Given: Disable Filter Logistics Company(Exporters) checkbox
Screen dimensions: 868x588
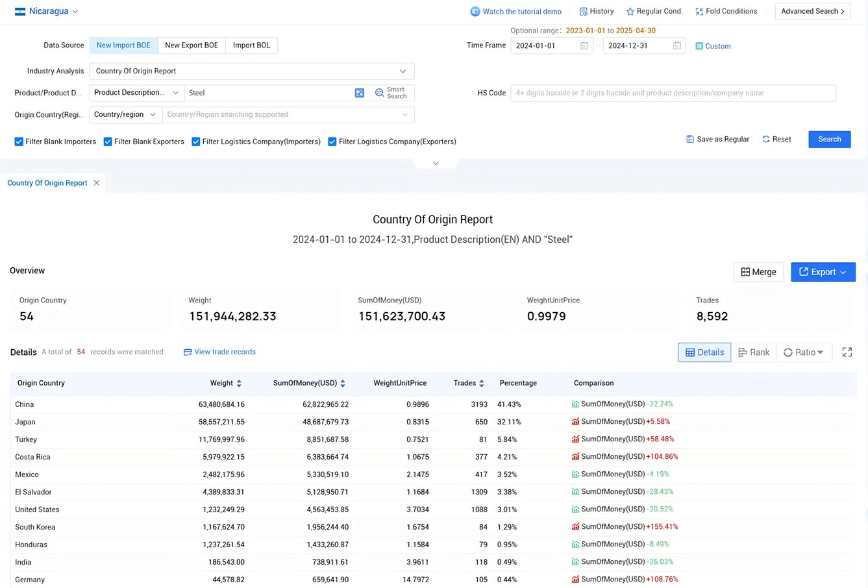Looking at the screenshot, I should pyautogui.click(x=332, y=141).
